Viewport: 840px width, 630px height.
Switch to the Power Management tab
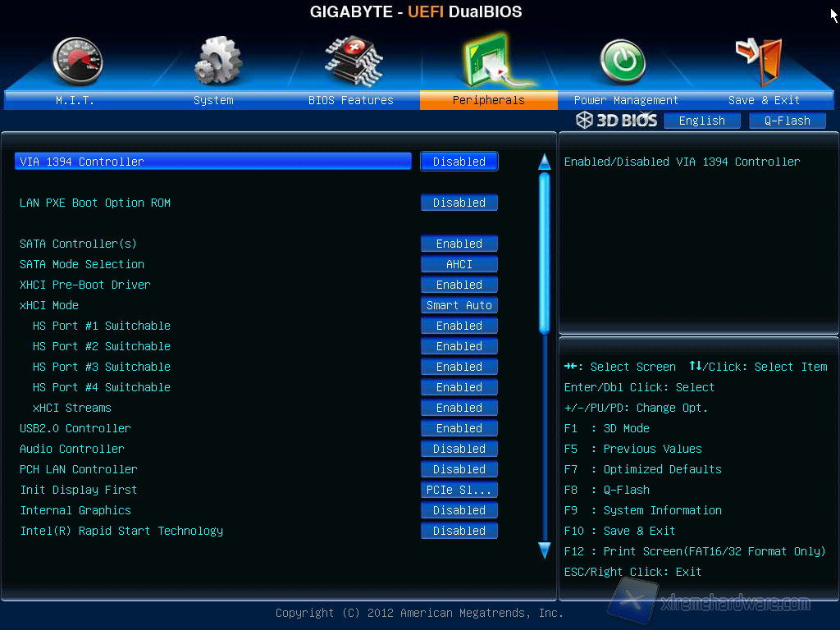pos(626,100)
